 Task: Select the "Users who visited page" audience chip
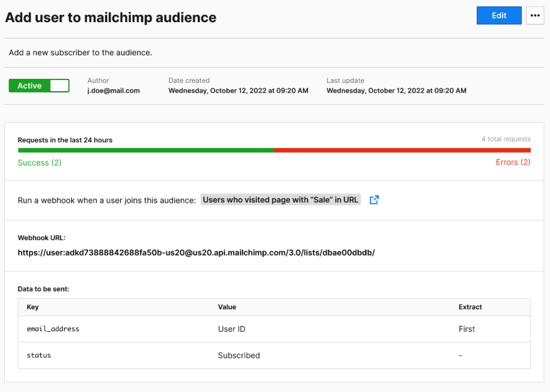pyautogui.click(x=281, y=200)
